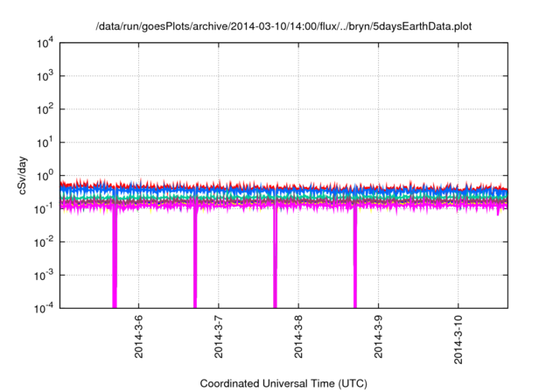
Task: Click the 2014-3-8 date label
Action: pos(298,336)
